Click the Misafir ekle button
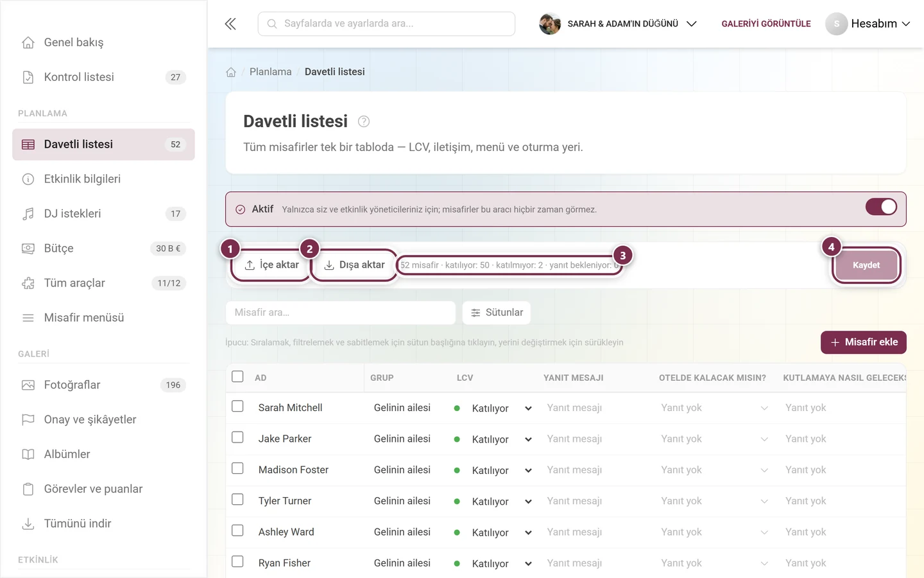This screenshot has height=578, width=924. 864,342
